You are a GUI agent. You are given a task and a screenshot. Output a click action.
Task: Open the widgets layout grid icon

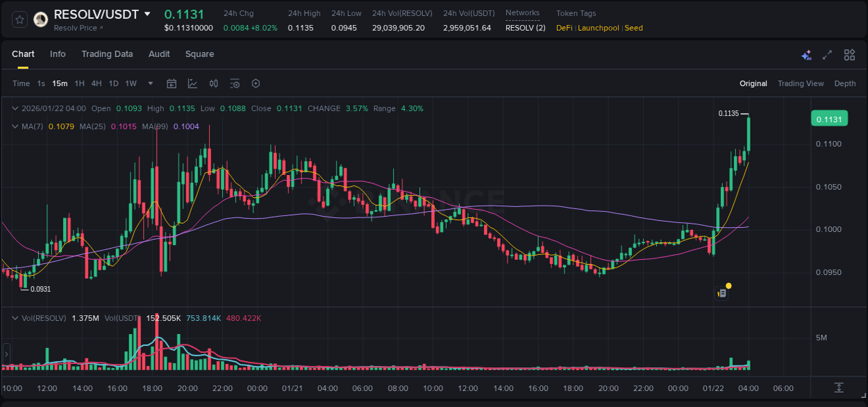tap(849, 54)
